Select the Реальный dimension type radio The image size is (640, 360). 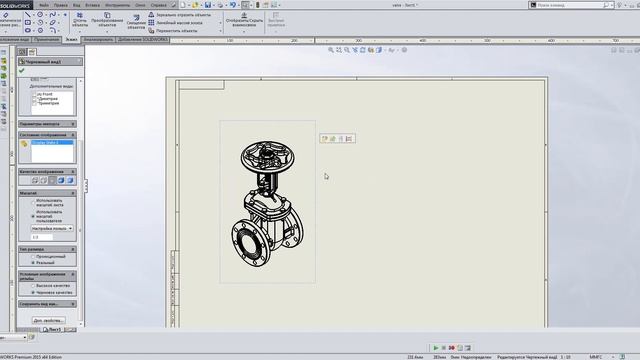[33, 263]
